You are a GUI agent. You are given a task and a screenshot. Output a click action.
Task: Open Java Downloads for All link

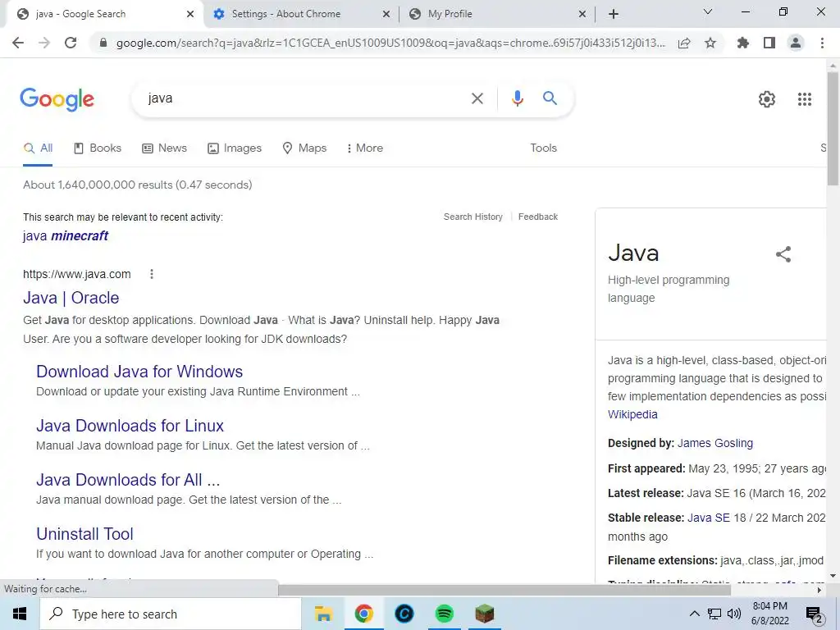pyautogui.click(x=128, y=479)
